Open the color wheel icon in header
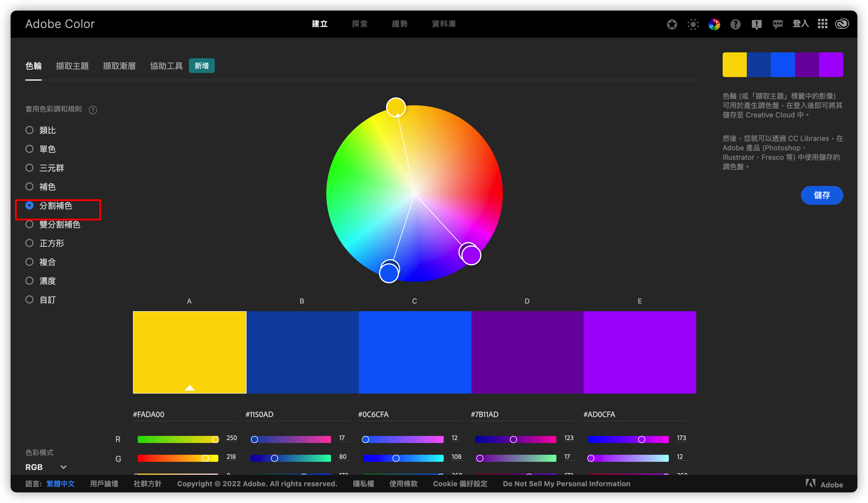868x503 pixels. coord(714,24)
